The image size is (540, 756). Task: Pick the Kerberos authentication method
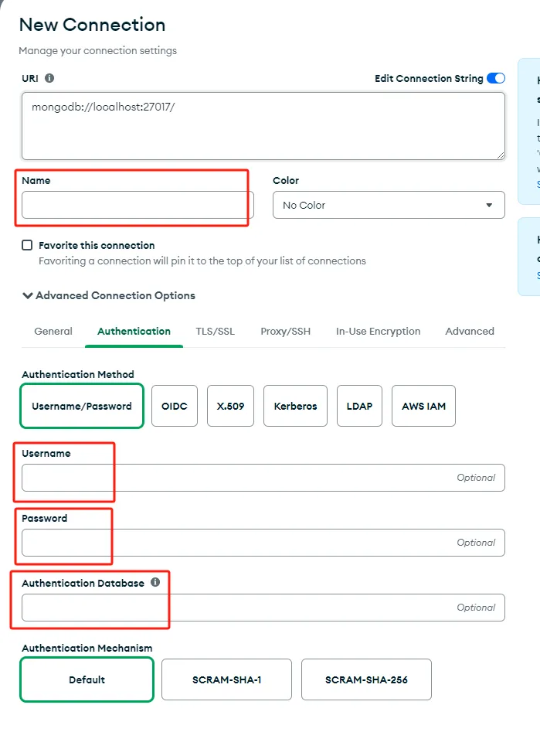pyautogui.click(x=295, y=406)
